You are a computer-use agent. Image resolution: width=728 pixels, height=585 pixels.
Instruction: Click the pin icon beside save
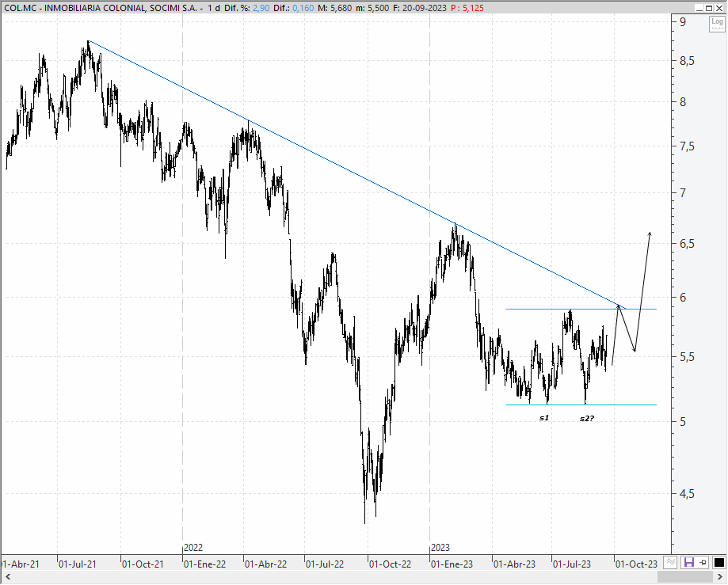(703, 563)
